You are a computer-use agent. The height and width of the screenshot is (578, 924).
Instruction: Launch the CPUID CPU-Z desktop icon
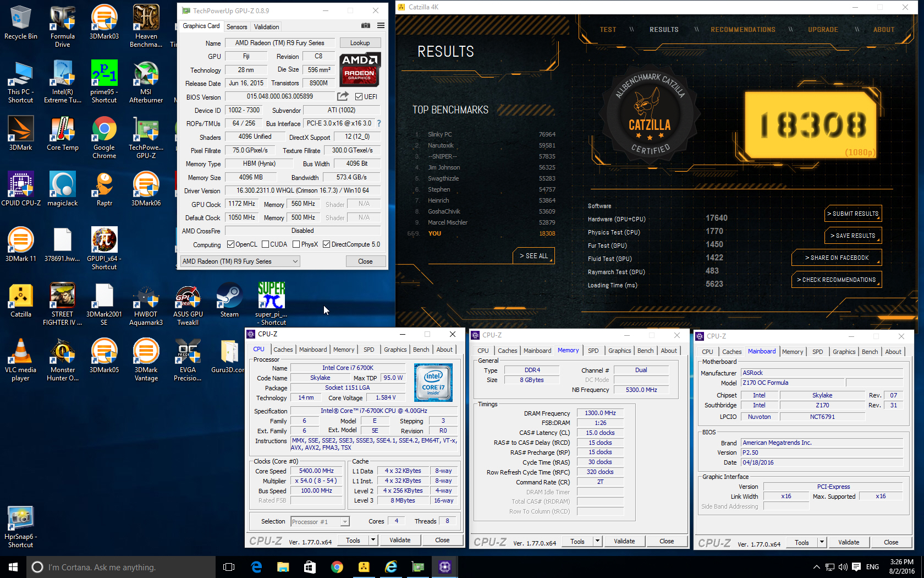click(x=21, y=189)
